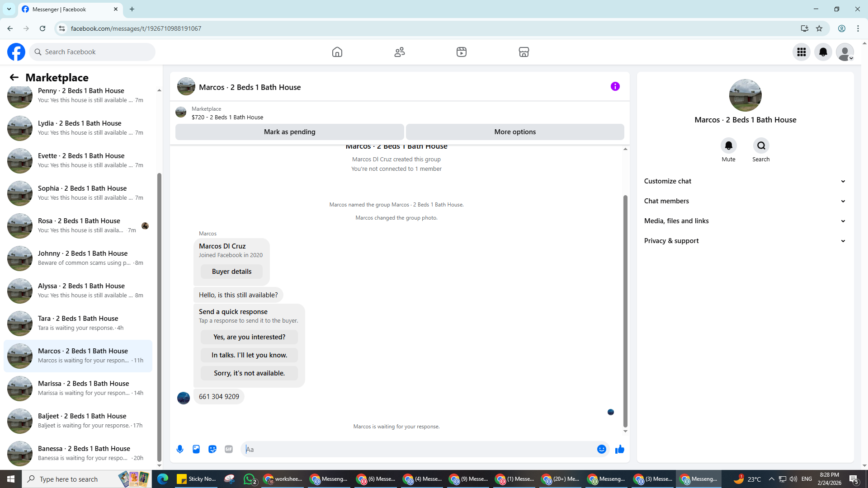Toggle the conversation information panel icon

[x=615, y=86]
